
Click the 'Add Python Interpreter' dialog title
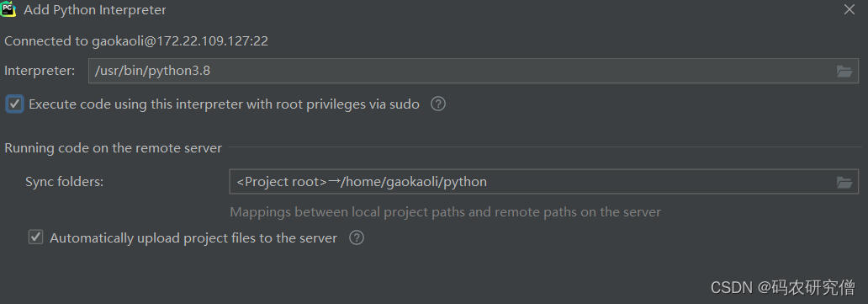(x=95, y=10)
